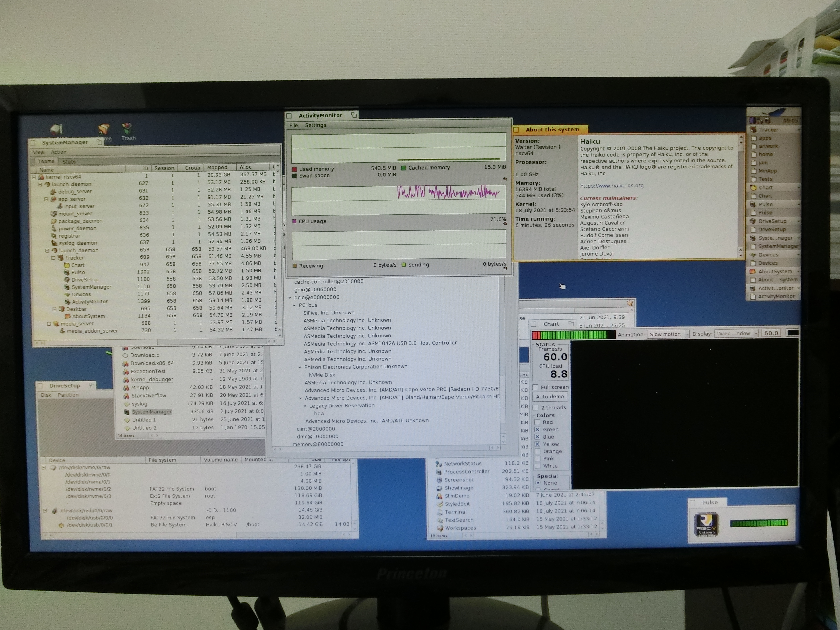Collapse the kernel_riscv64 tree node
The width and height of the screenshot is (840, 630).
[34, 177]
